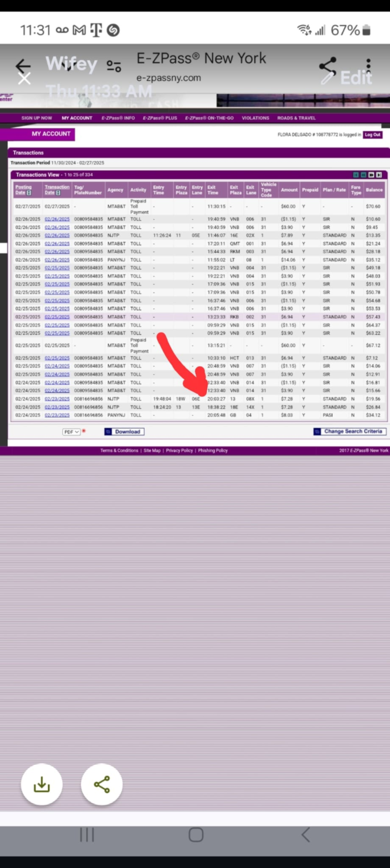The height and width of the screenshot is (868, 390).
Task: Click the Vehicle Type Code column header
Action: click(268, 190)
